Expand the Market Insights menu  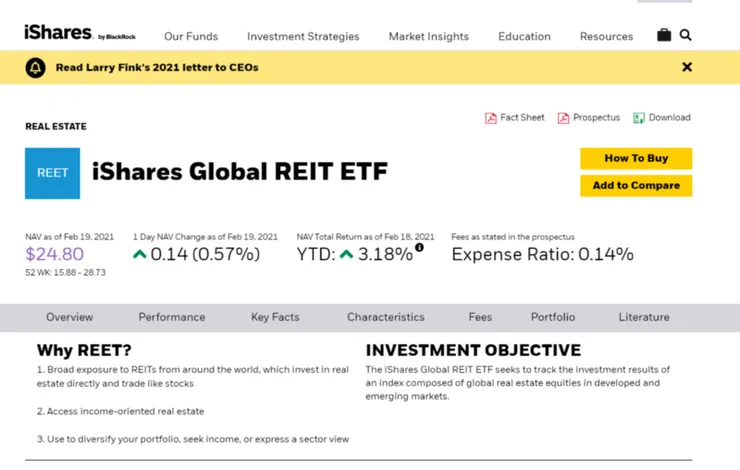[x=428, y=36]
